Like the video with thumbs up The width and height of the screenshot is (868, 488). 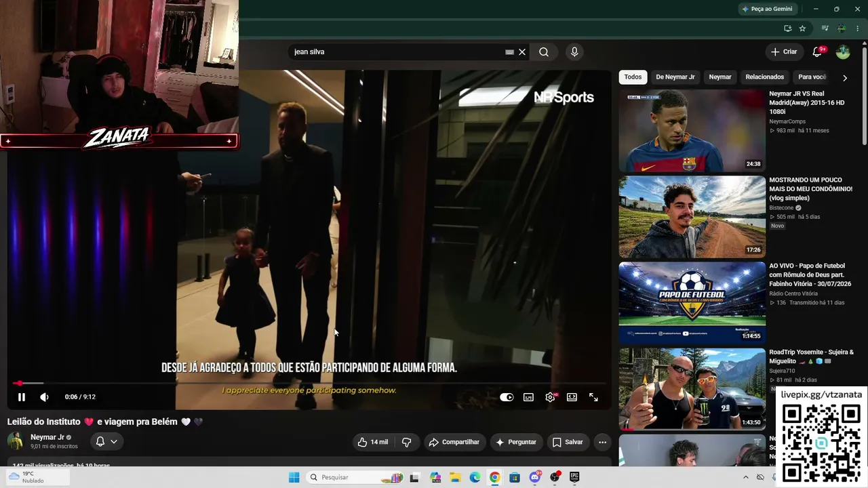(x=372, y=442)
